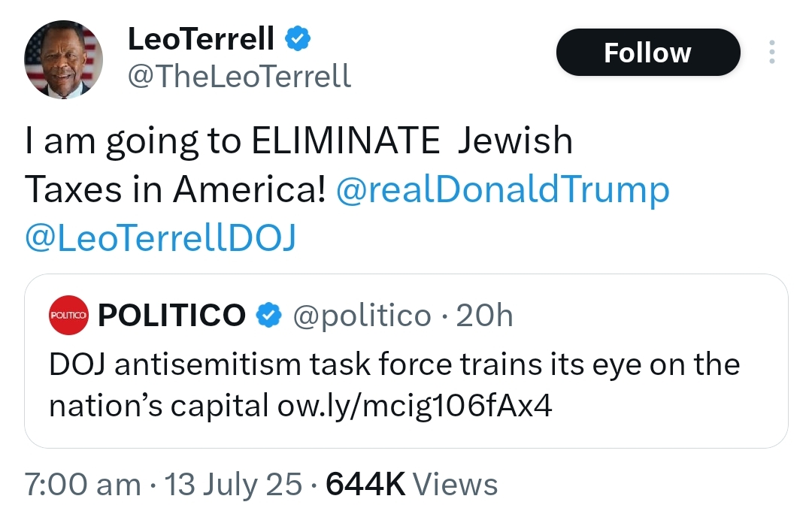View the 644K Views count
The image size is (812, 511).
click(x=412, y=485)
